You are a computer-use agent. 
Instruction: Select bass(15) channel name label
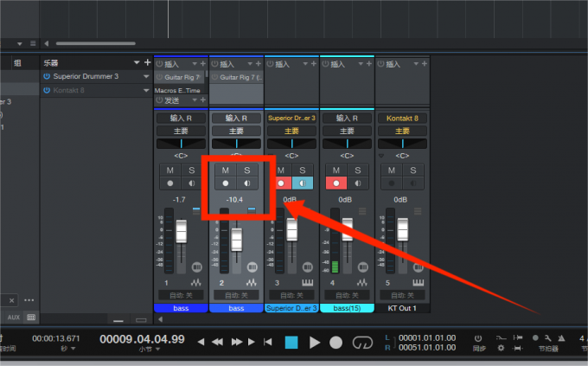tap(346, 308)
